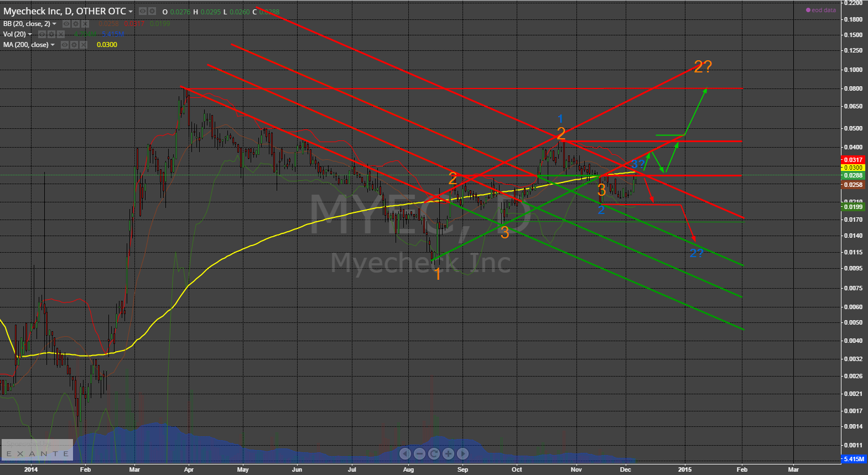Reset chart view with the refresh button
Viewport: 868px width, 475px height.
434,454
